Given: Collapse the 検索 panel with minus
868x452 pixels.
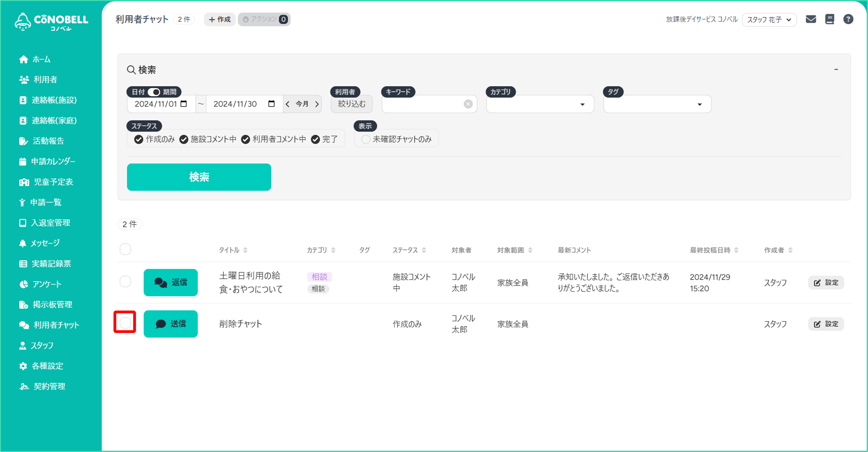Looking at the screenshot, I should (x=836, y=69).
